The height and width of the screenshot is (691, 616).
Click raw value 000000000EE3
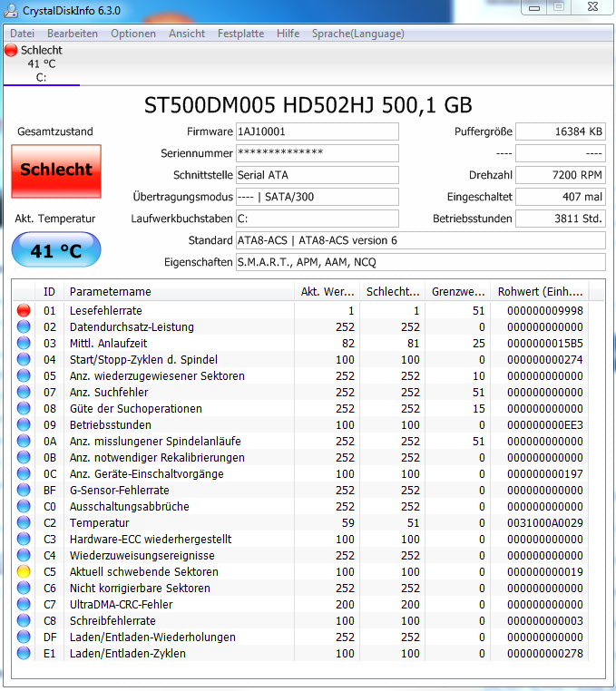point(545,424)
